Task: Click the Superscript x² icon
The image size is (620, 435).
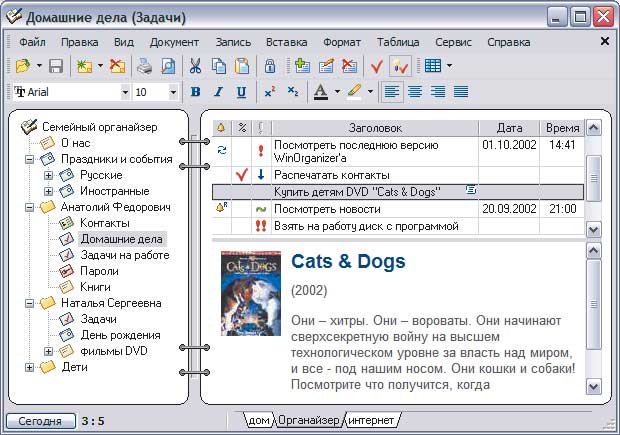Action: [270, 92]
